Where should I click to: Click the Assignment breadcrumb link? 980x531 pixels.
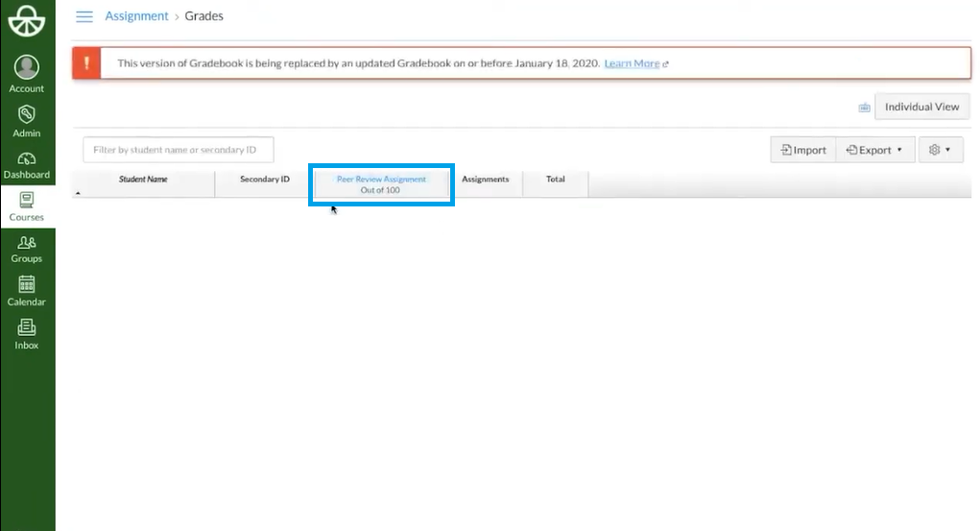(136, 16)
